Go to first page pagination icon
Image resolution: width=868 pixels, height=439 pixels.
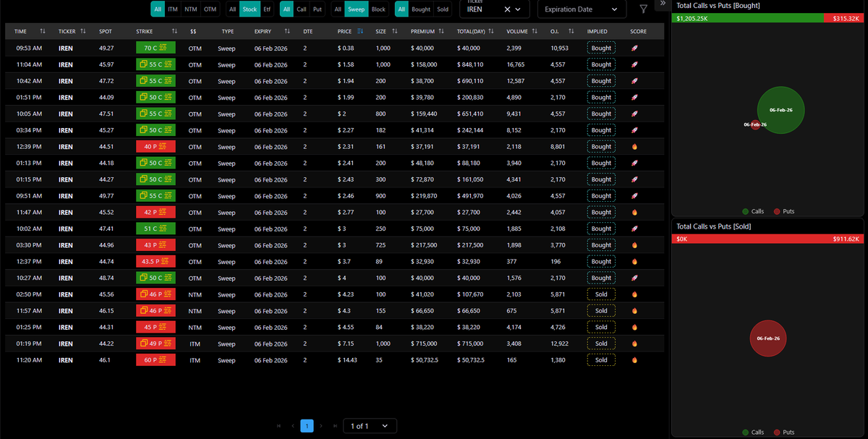[x=279, y=426]
